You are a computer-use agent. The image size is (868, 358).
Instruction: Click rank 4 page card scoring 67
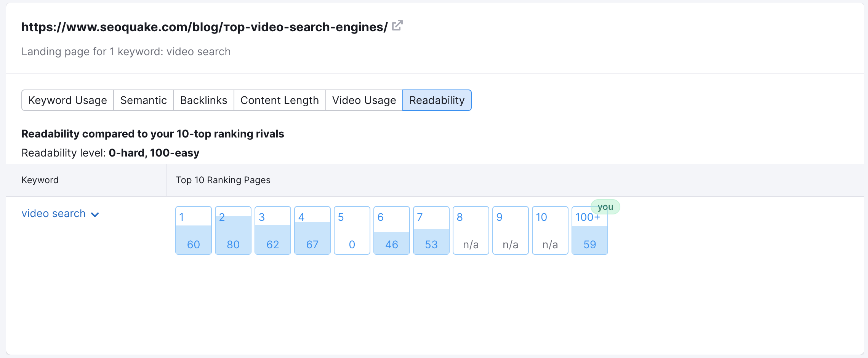(x=312, y=230)
